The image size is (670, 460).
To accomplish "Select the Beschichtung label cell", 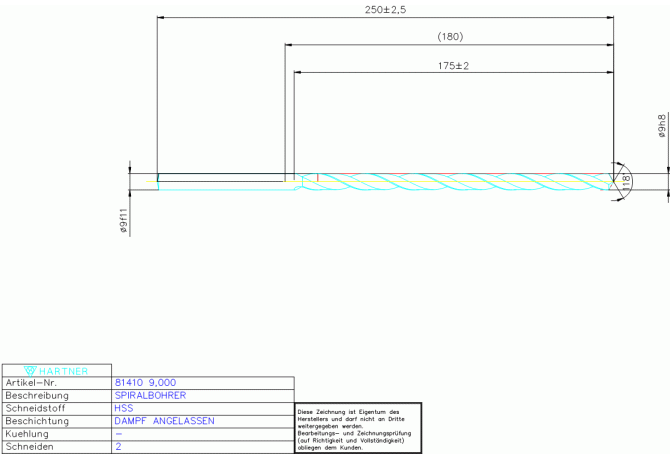I will tap(56, 422).
